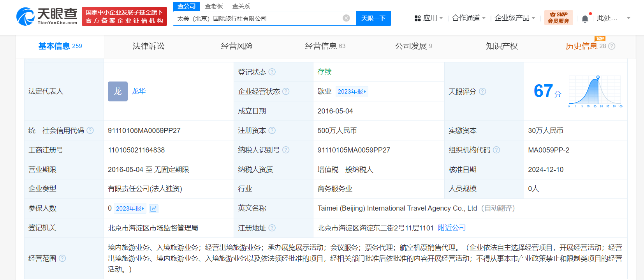This screenshot has width=644, height=280.
Task: Click the TianYanCha logo
Action: pyautogui.click(x=47, y=16)
